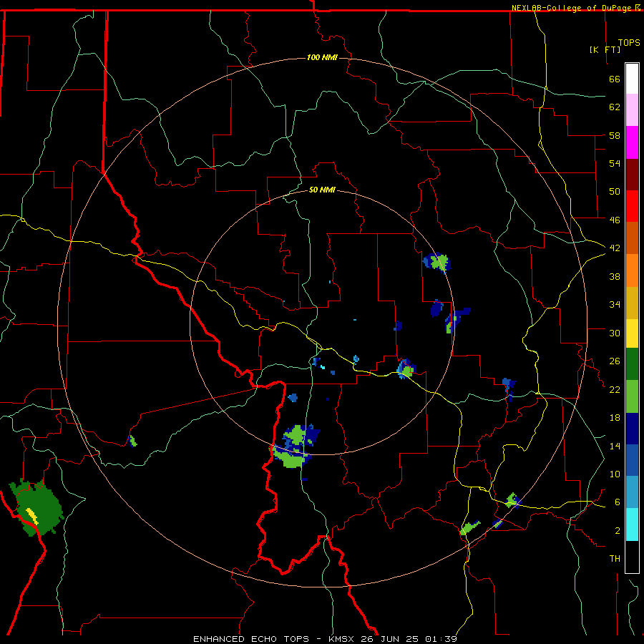The width and height of the screenshot is (644, 644).
Task: Select the cyan legend color swatch
Action: click(632, 525)
